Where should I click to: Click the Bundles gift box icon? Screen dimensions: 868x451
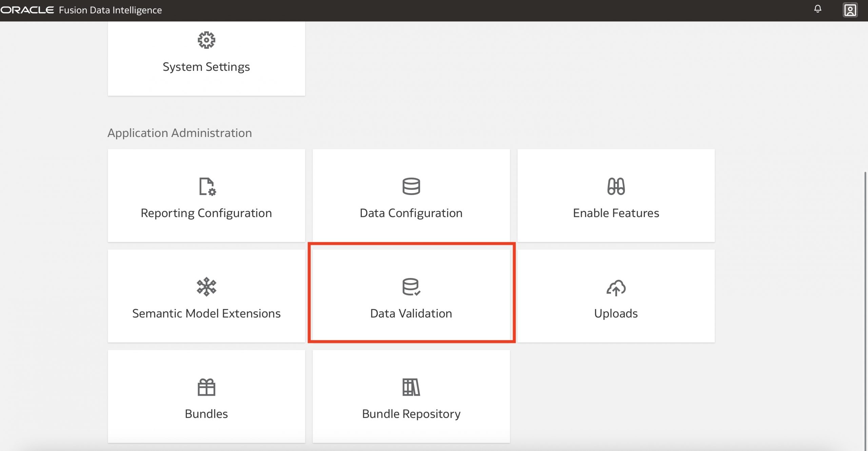(x=206, y=387)
